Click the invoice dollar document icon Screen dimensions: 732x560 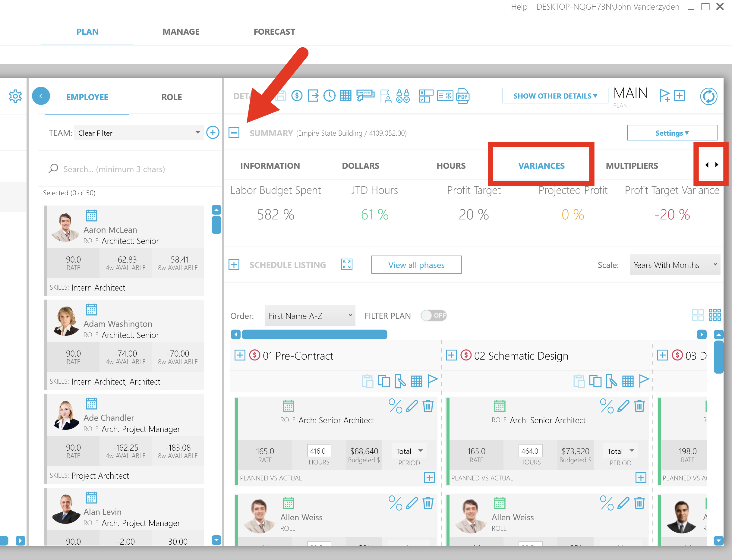445,96
